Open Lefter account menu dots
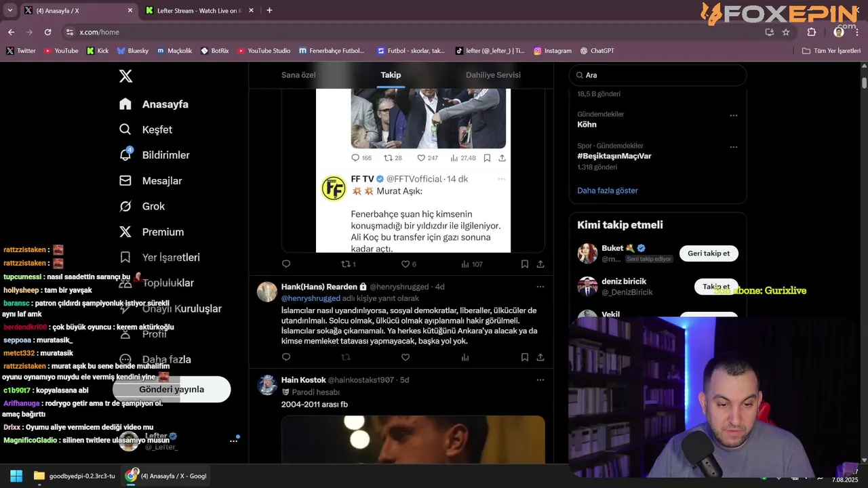 233,441
